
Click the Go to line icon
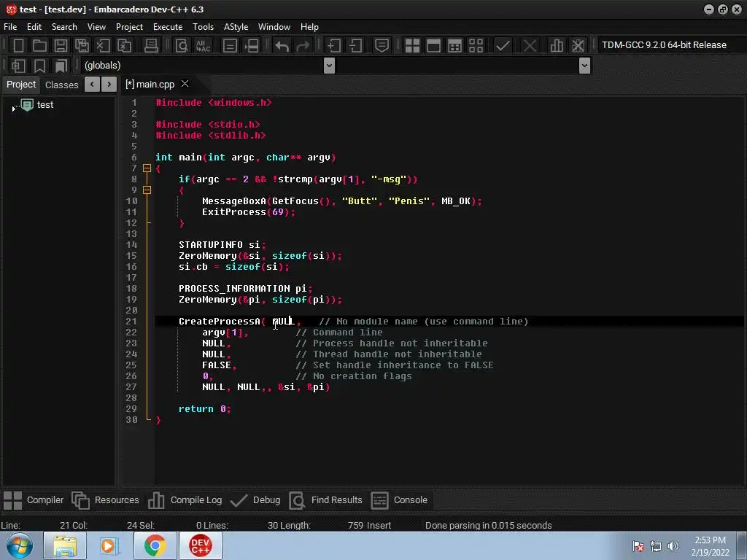click(x=252, y=45)
